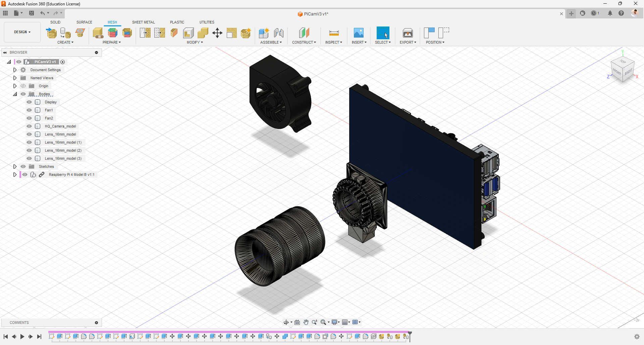Viewport: 644px width, 345px height.
Task: Hide the Lens_16mm_model (3) body
Action: [29, 158]
